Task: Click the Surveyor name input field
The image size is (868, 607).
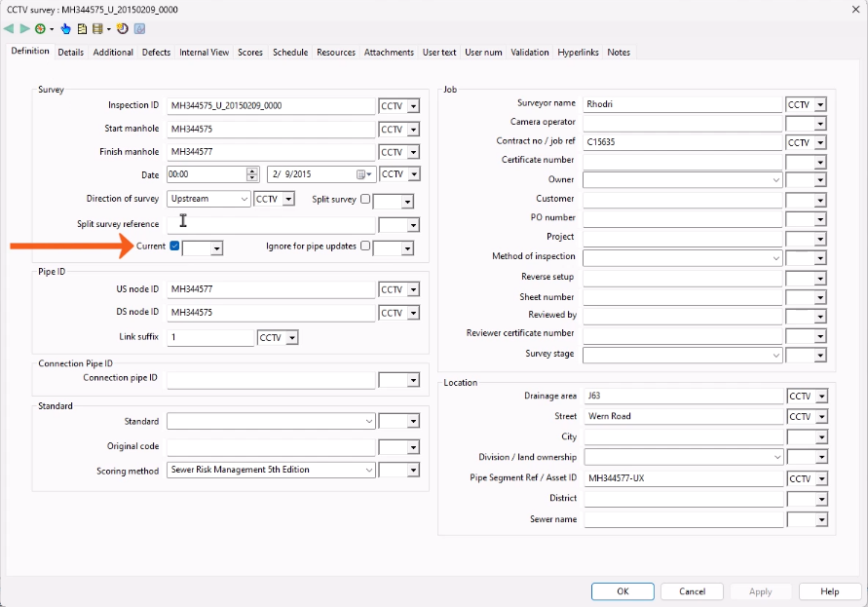Action: (682, 103)
